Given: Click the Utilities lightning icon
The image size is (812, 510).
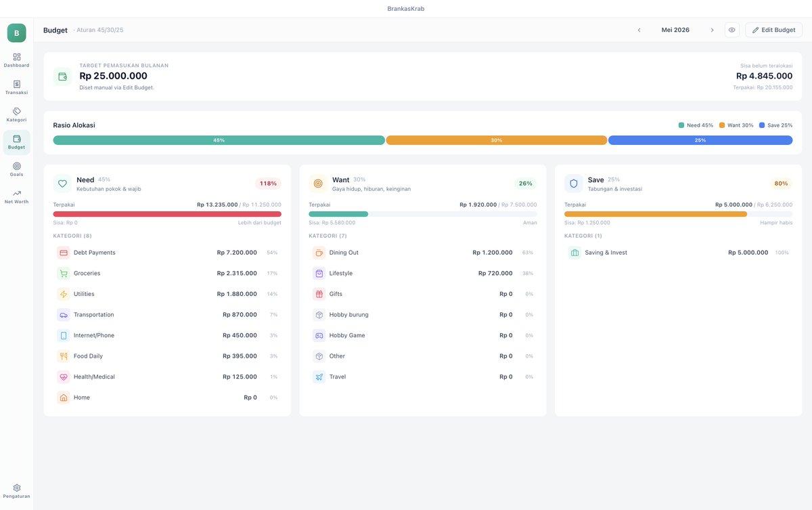Looking at the screenshot, I should click(x=63, y=294).
